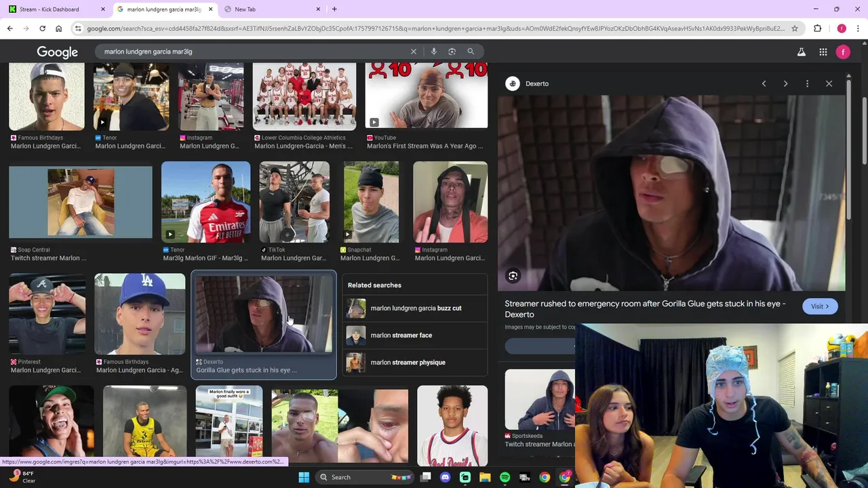The image size is (868, 488).
Task: Click the Windows taskbar Search box
Action: tap(366, 477)
